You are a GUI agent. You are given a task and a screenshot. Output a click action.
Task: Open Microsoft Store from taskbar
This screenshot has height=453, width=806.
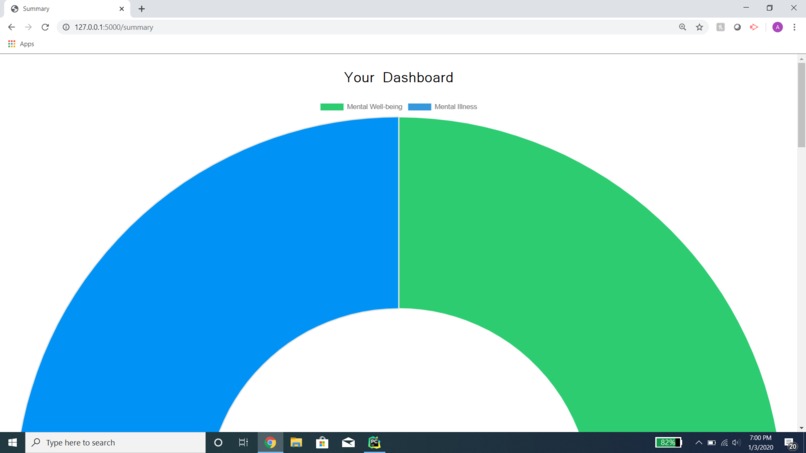(x=322, y=442)
